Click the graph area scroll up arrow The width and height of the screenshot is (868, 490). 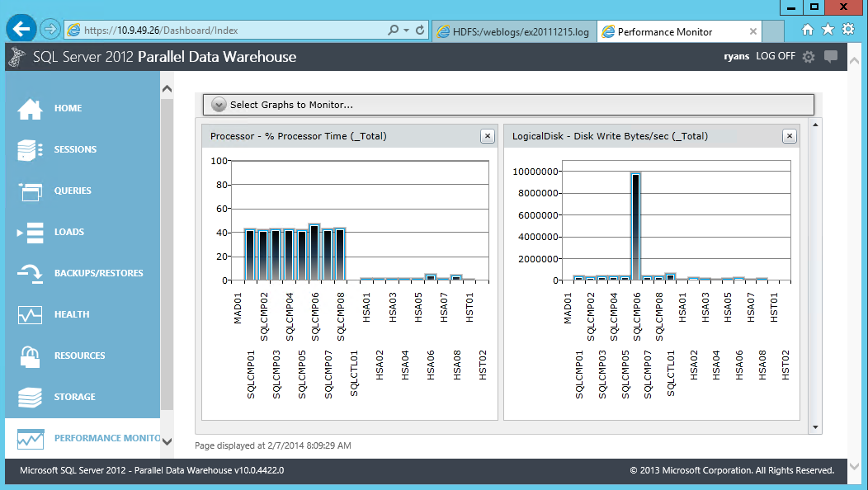tap(815, 125)
